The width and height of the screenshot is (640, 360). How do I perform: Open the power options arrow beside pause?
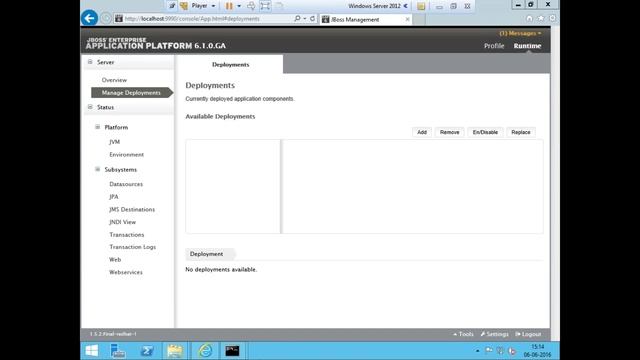tap(239, 6)
